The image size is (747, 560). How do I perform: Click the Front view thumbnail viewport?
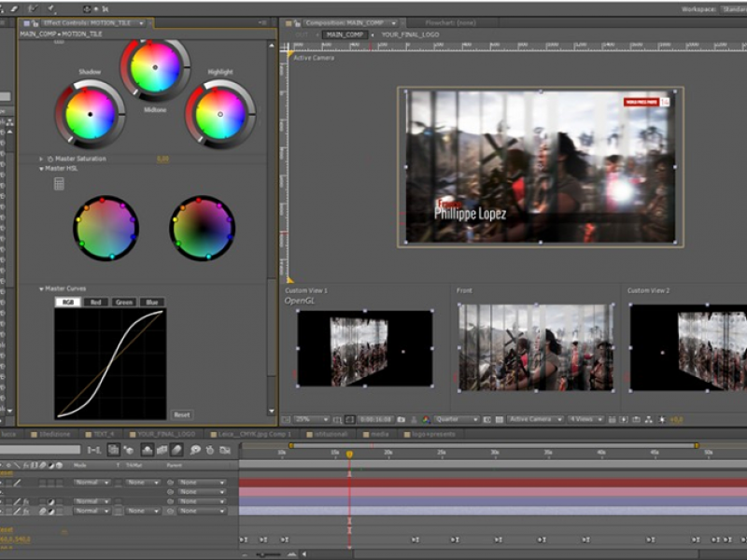pyautogui.click(x=536, y=347)
